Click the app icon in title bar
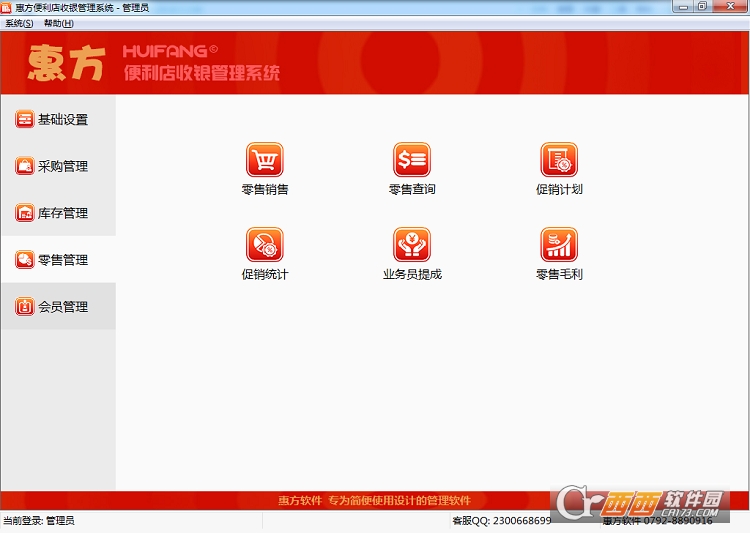750x533 pixels. (8, 7)
